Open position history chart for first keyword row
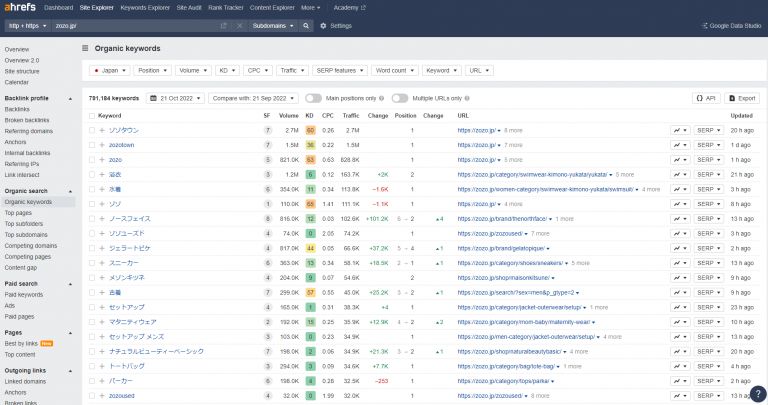This screenshot has height=405, width=768. coord(680,130)
